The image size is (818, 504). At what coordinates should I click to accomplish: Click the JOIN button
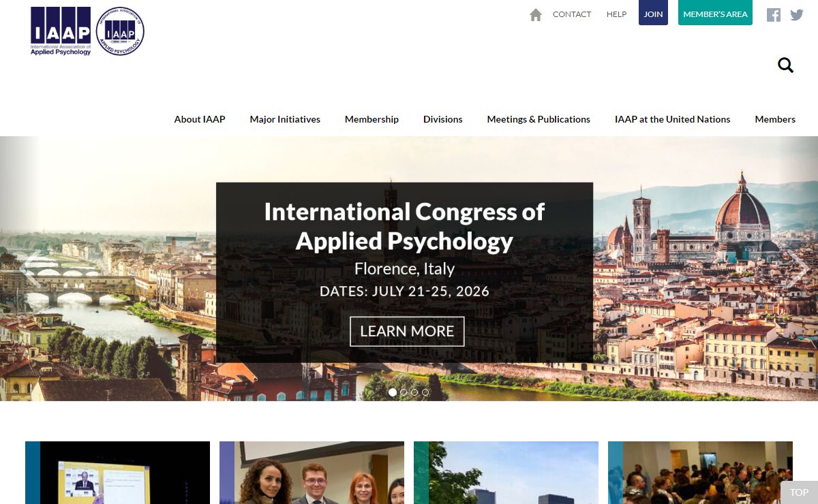[653, 13]
